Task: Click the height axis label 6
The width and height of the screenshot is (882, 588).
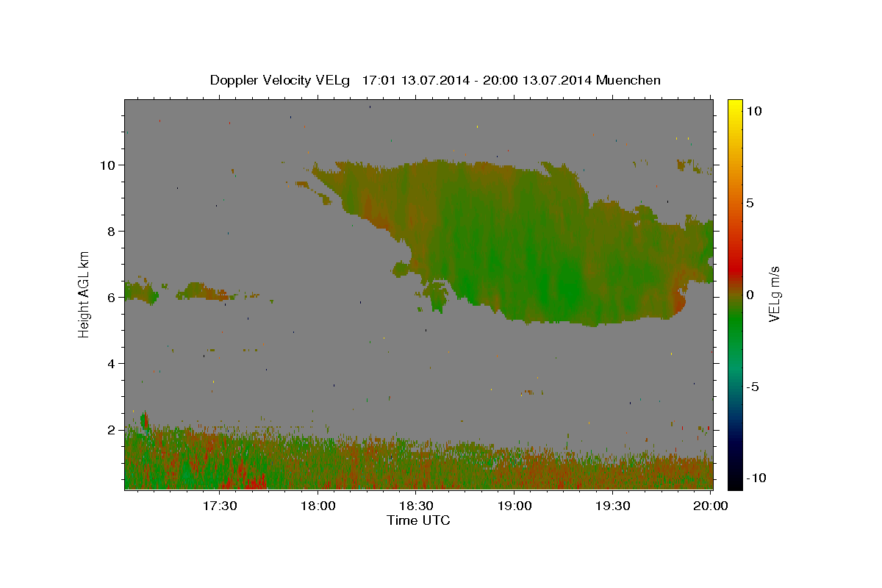Action: coord(111,297)
